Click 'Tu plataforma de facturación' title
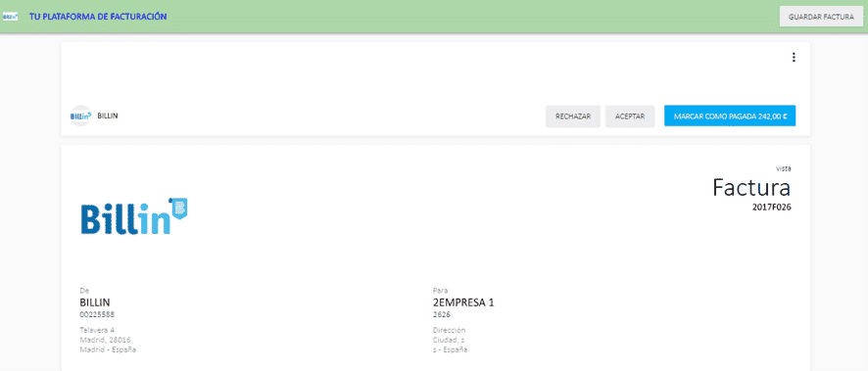This screenshot has width=868, height=371. coord(98,17)
